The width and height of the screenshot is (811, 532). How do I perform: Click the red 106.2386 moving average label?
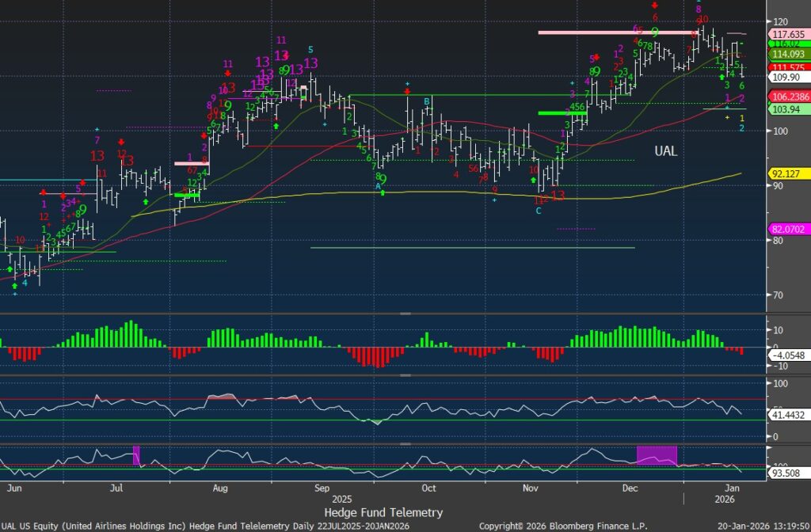(x=788, y=97)
